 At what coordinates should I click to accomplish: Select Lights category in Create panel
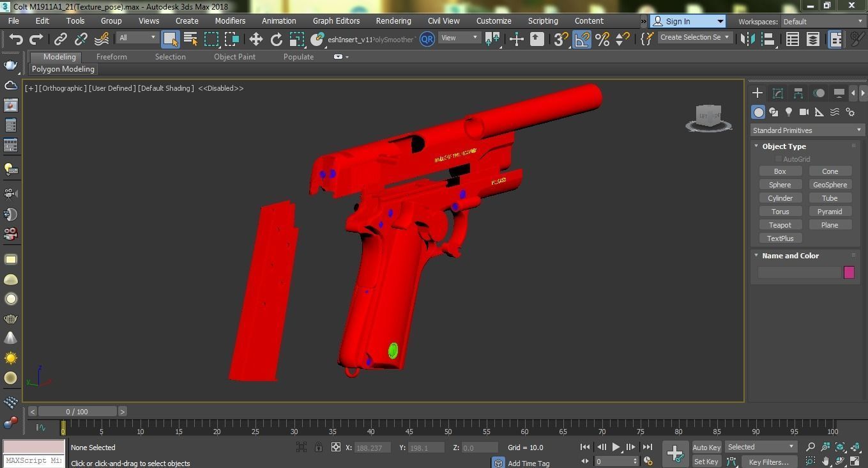pos(789,112)
